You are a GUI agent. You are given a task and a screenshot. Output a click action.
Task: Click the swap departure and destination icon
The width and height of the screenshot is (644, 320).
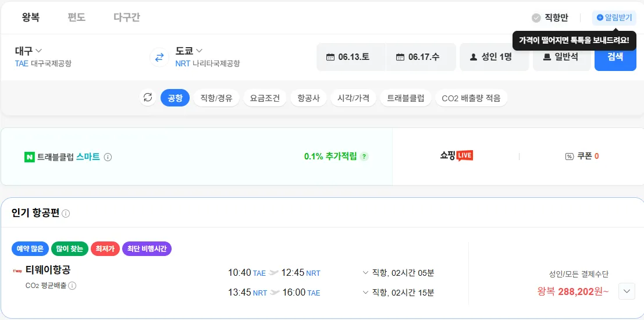(159, 57)
